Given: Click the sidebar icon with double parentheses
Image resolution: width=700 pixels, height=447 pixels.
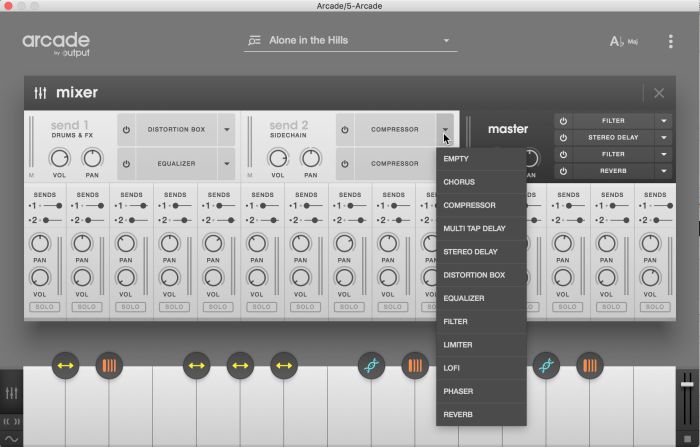Looking at the screenshot, I should pos(11,421).
